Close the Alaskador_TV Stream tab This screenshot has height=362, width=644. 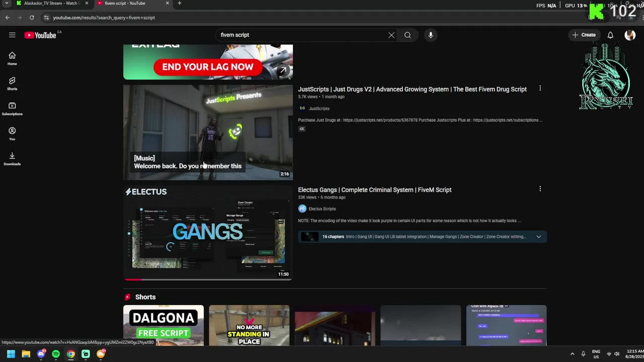87,4
